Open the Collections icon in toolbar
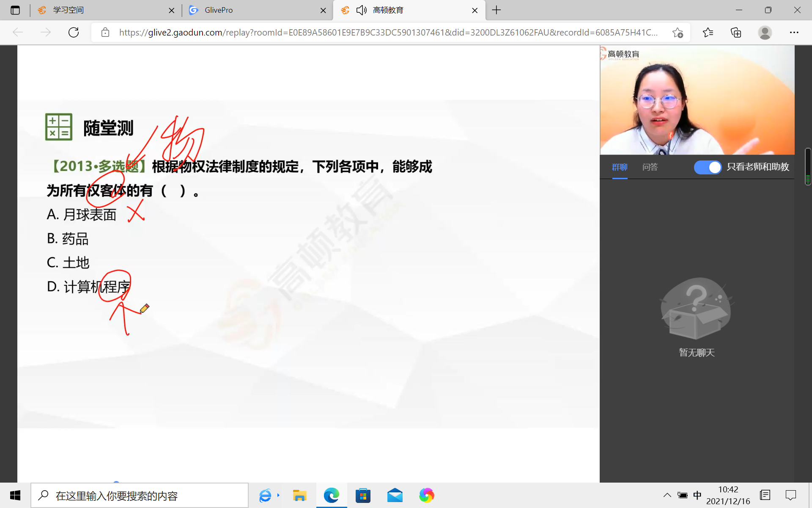 (x=736, y=33)
